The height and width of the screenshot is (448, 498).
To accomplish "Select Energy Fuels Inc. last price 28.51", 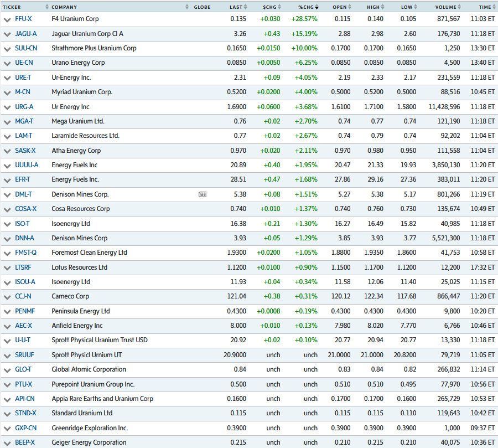I will pyautogui.click(x=238, y=179).
